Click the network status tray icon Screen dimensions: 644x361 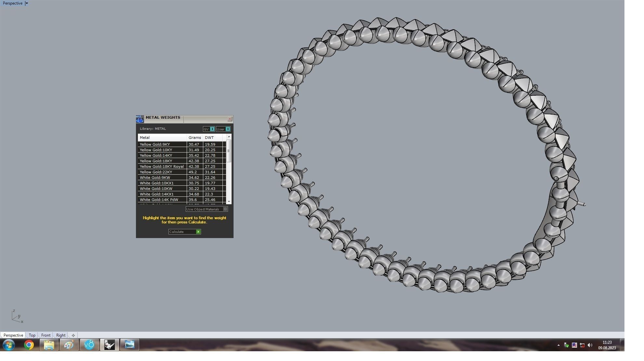[582, 345]
